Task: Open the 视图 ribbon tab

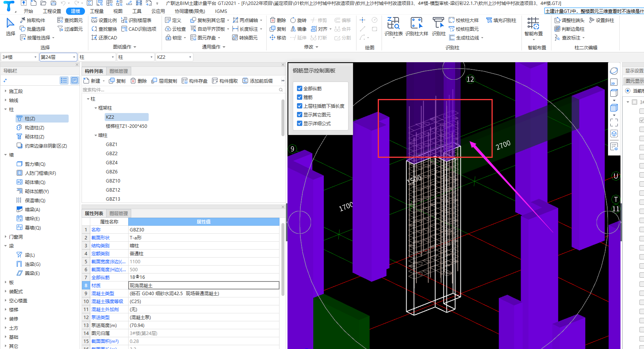Action: point(118,11)
